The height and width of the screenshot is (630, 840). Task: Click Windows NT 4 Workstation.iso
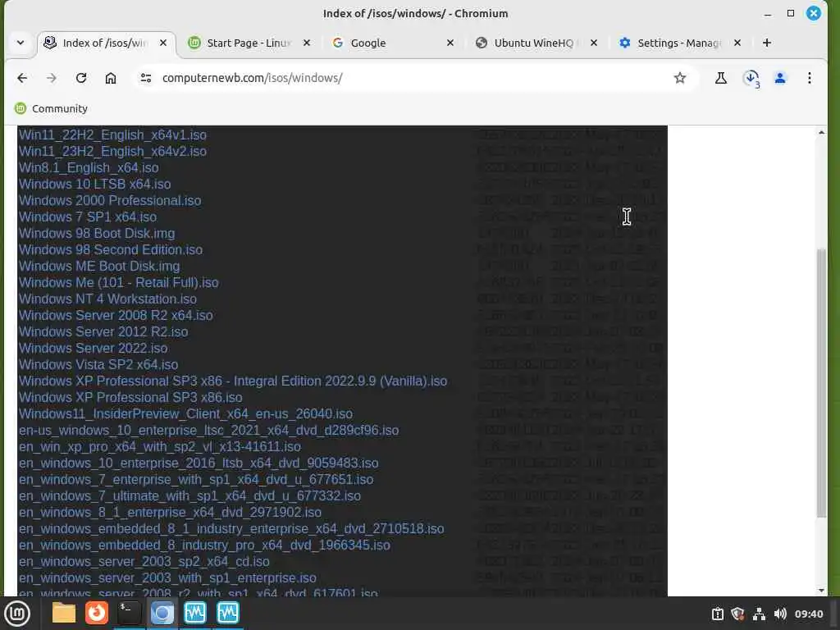107,299
